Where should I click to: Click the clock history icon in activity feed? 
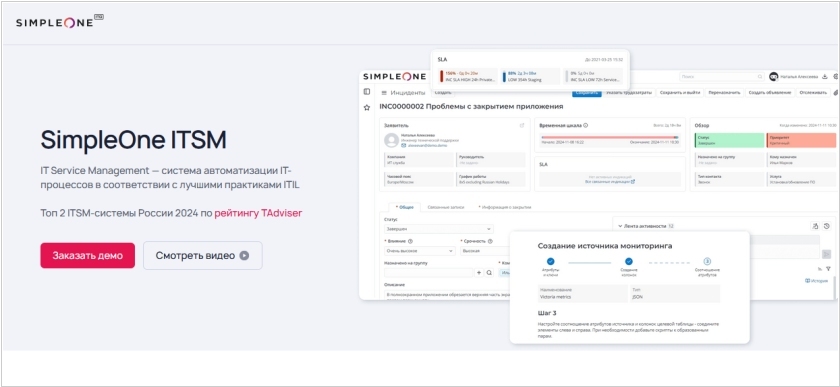coord(827,226)
